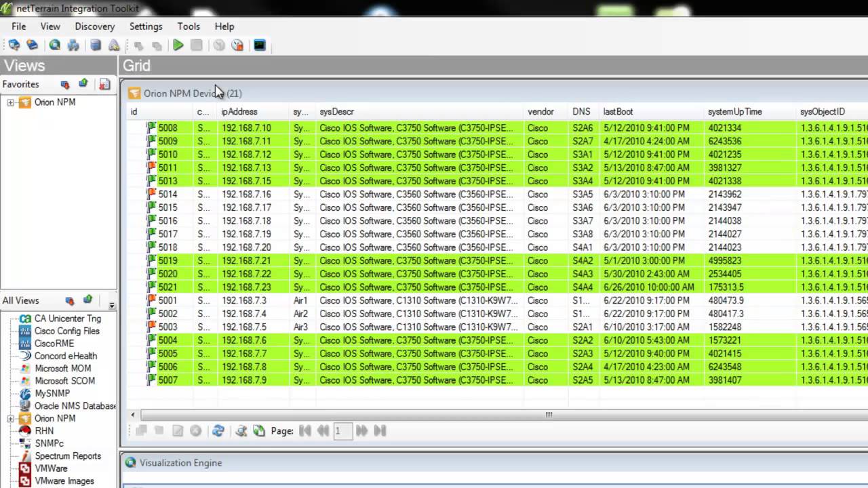Sort grid by vendor column header
Screen dimensions: 868x488
[x=540, y=112]
